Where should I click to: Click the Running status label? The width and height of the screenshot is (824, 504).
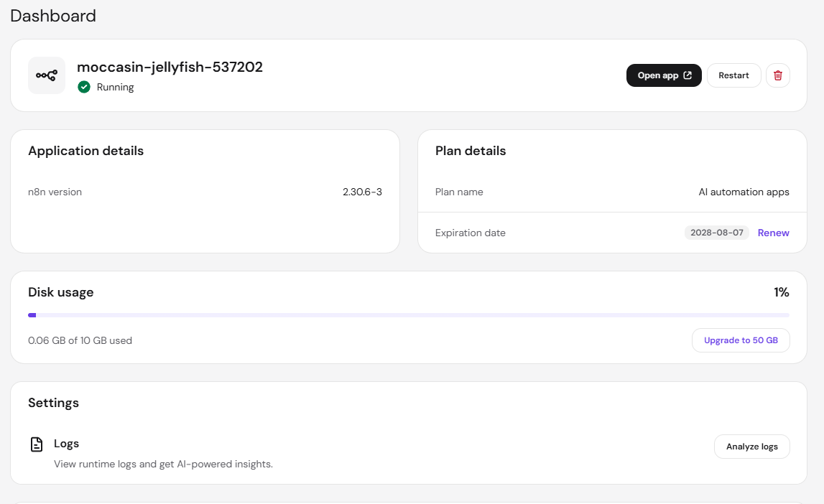point(115,87)
